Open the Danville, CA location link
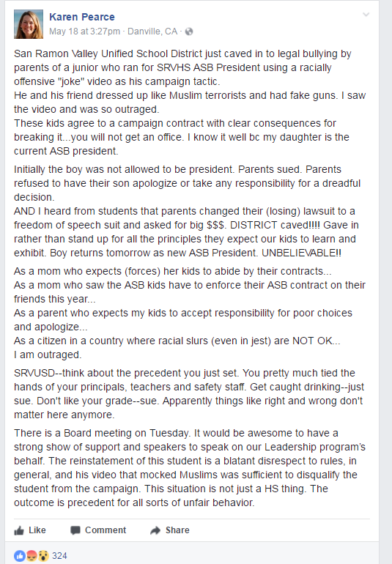 coord(152,31)
